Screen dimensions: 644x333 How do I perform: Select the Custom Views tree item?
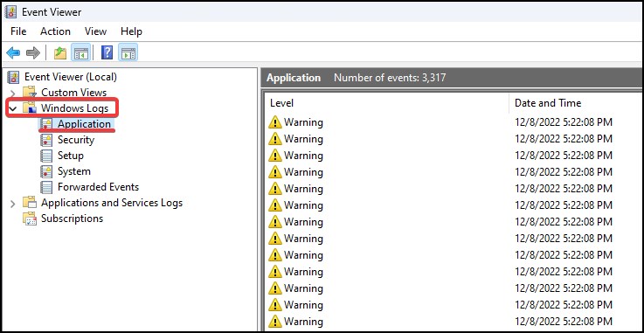point(74,93)
